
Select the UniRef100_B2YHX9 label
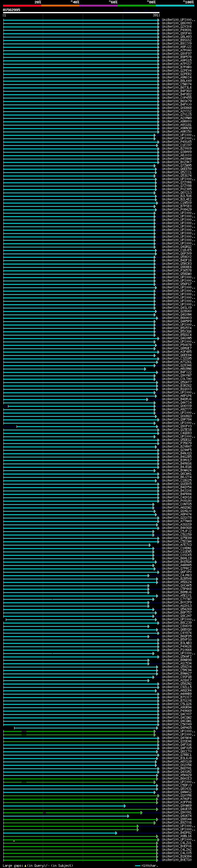[x=177, y=149]
